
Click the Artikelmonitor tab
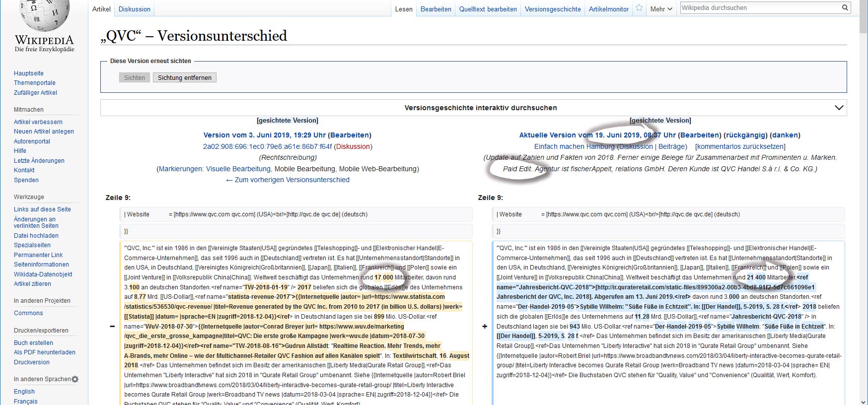(x=608, y=9)
